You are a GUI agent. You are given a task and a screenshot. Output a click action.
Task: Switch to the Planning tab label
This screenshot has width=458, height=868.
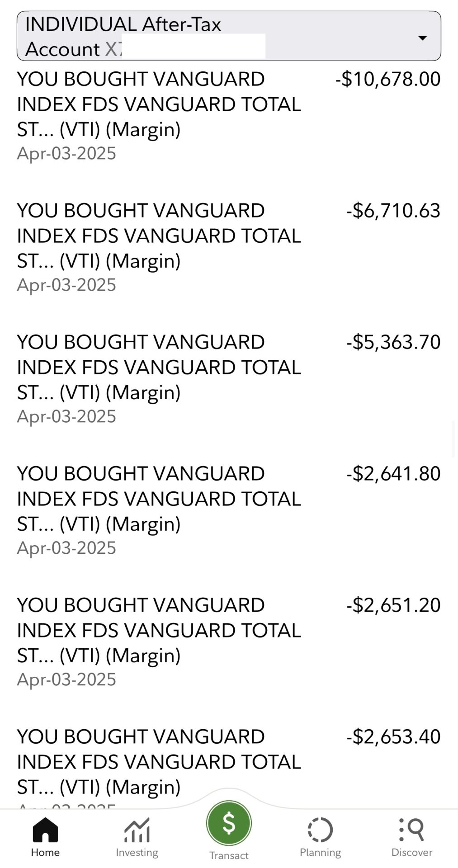point(320,853)
